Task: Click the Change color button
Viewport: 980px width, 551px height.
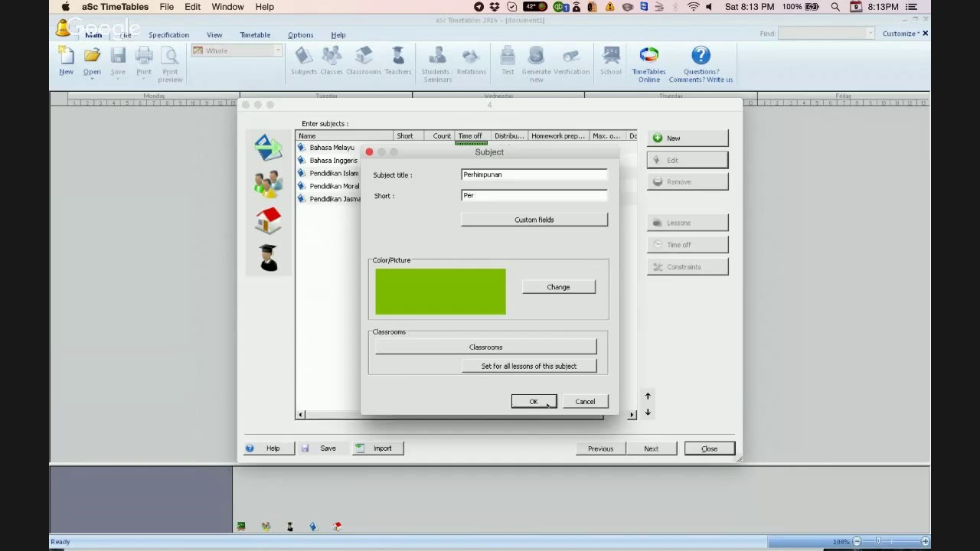Action: coord(558,287)
